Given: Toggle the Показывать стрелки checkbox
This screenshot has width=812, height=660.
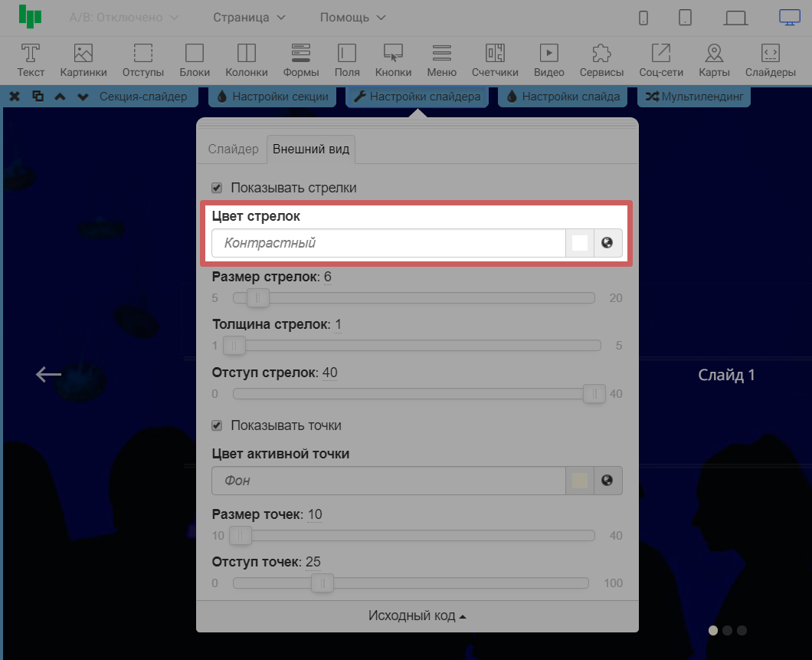Looking at the screenshot, I should [217, 188].
